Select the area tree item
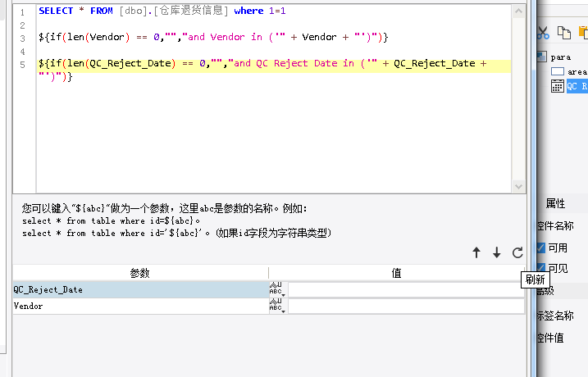 (x=577, y=71)
